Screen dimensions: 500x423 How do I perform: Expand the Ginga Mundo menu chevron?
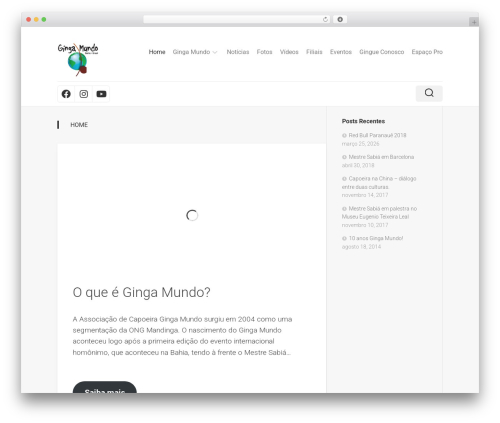tap(215, 52)
